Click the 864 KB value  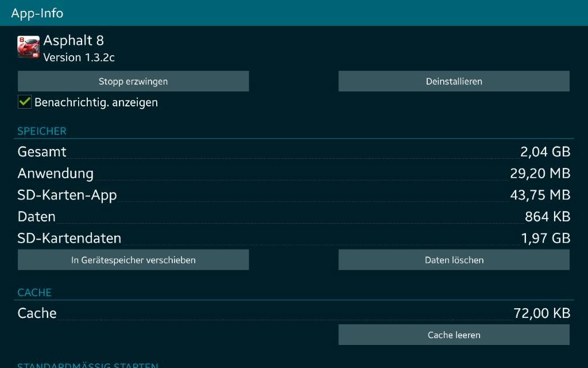click(547, 217)
